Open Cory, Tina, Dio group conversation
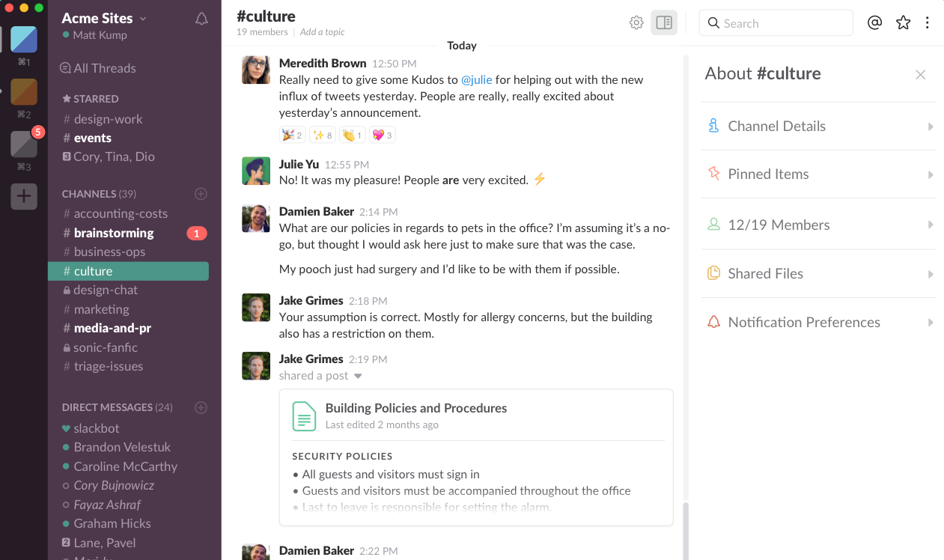This screenshot has width=944, height=560. point(109,156)
